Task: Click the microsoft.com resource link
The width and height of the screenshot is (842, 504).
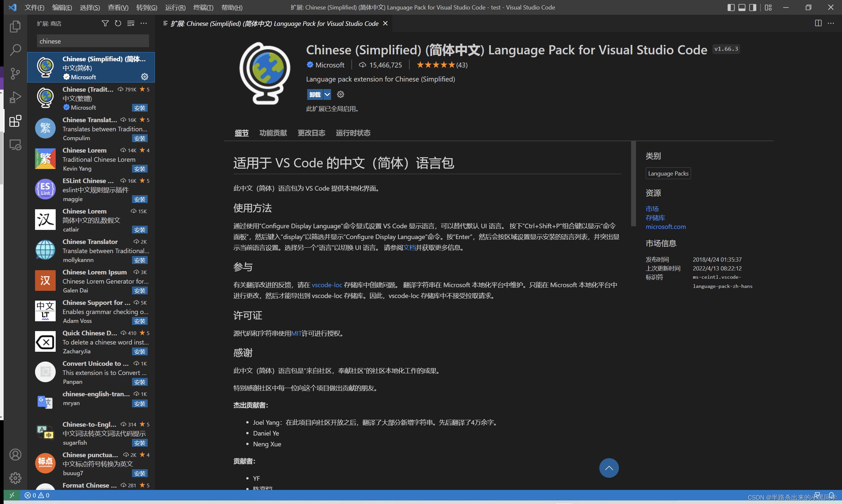Action: point(665,227)
